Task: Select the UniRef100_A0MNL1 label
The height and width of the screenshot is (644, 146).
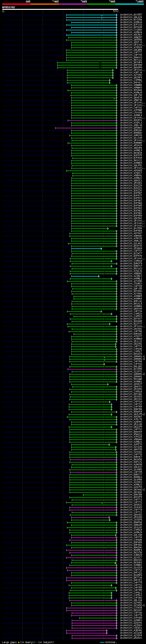Action: [131, 278]
